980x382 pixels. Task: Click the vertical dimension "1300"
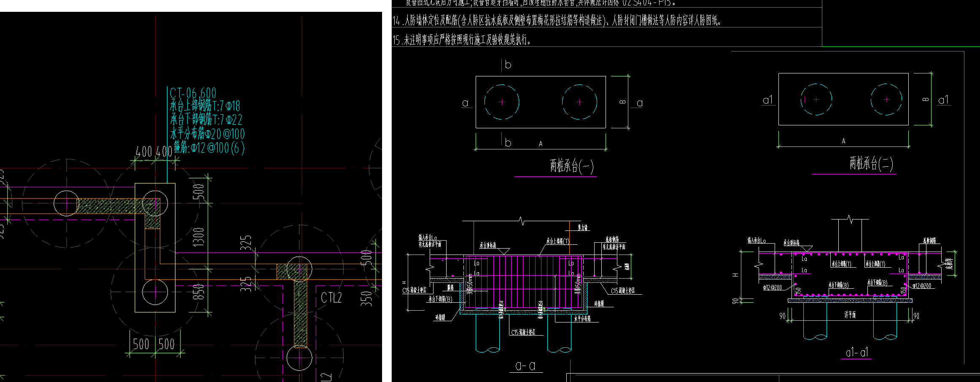click(x=198, y=237)
